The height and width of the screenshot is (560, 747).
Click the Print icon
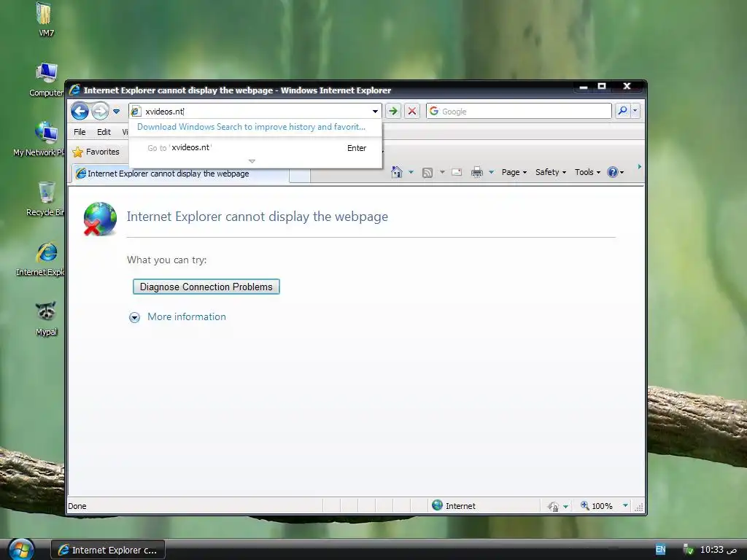pos(476,172)
